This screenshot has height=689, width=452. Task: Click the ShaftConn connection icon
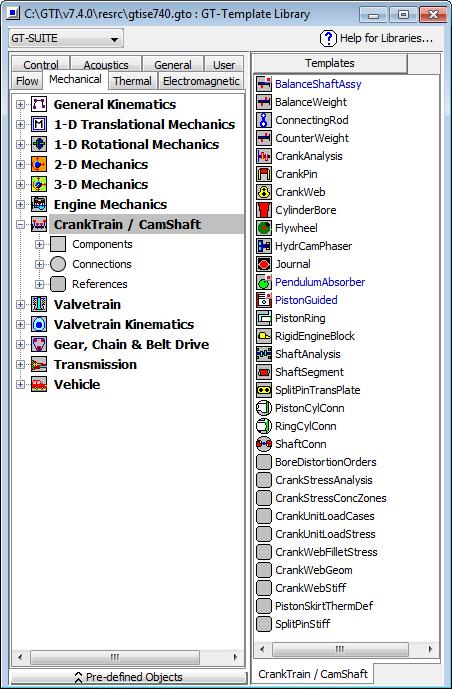(x=264, y=444)
